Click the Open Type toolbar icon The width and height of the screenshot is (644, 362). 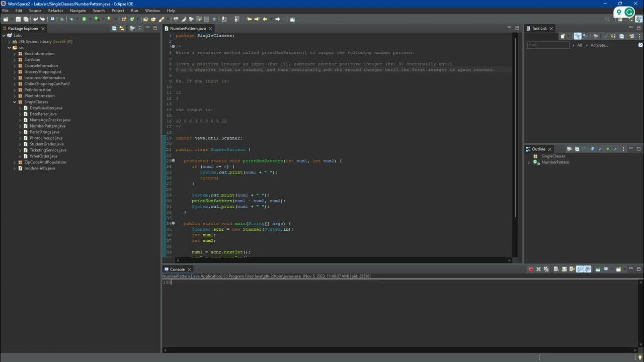(145, 19)
